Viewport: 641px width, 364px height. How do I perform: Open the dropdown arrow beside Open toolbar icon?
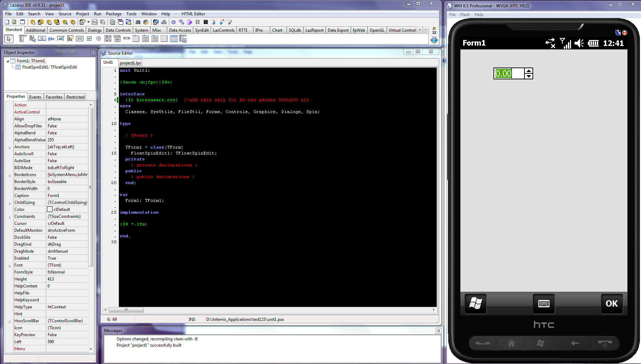pos(88,22)
